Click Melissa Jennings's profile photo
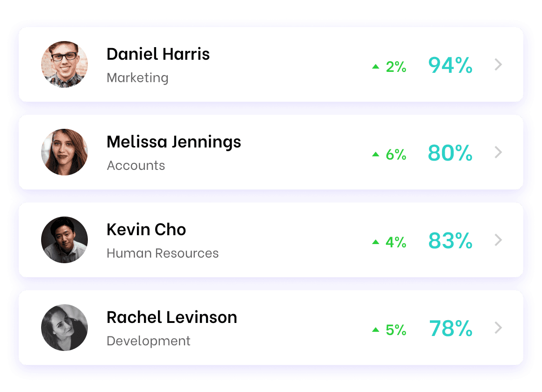This screenshot has width=542, height=392. click(64, 152)
